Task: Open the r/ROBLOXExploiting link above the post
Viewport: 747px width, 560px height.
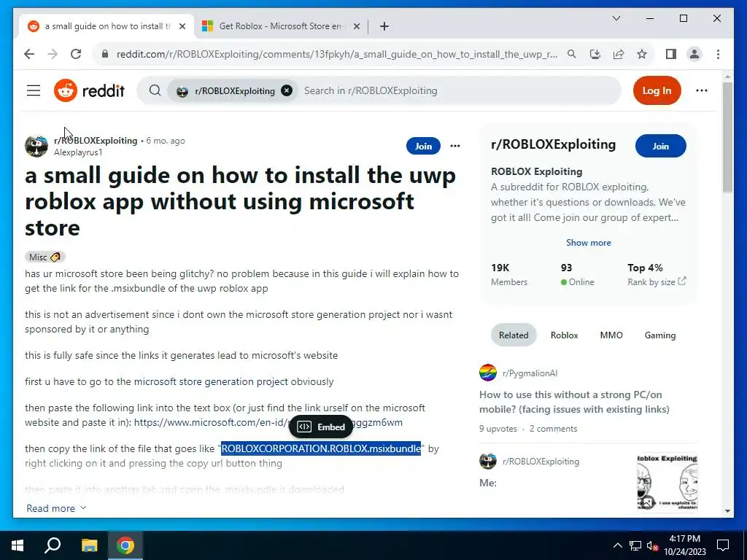Action: point(96,141)
